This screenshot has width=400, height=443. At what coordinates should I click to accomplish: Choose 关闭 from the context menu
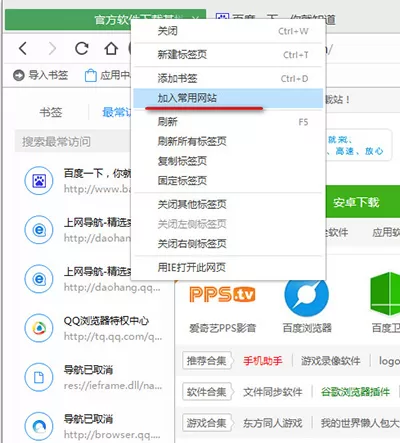pos(229,31)
